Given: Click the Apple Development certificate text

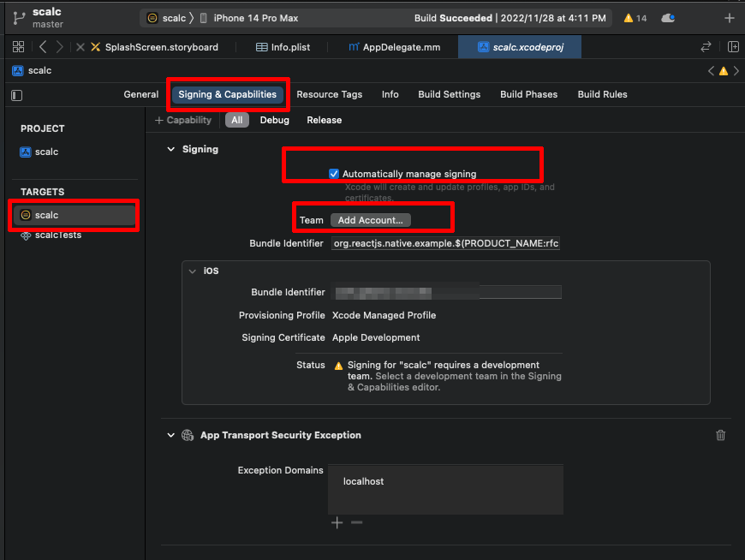Looking at the screenshot, I should point(376,337).
